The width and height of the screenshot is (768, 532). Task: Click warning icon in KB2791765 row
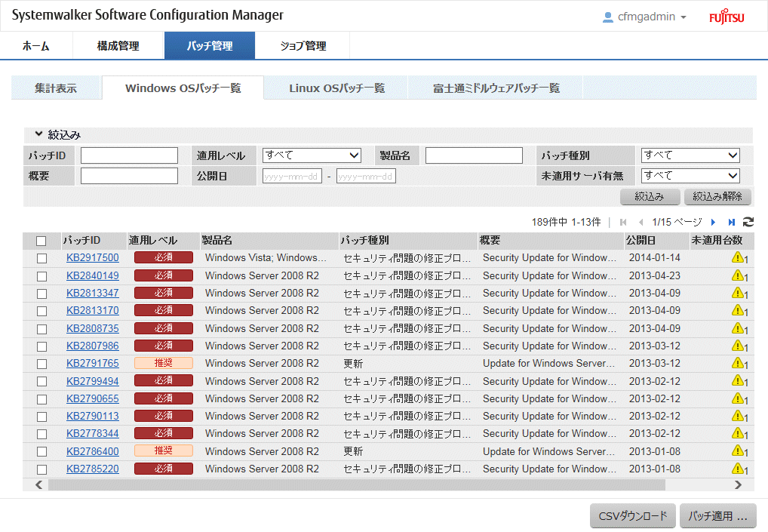pos(738,363)
